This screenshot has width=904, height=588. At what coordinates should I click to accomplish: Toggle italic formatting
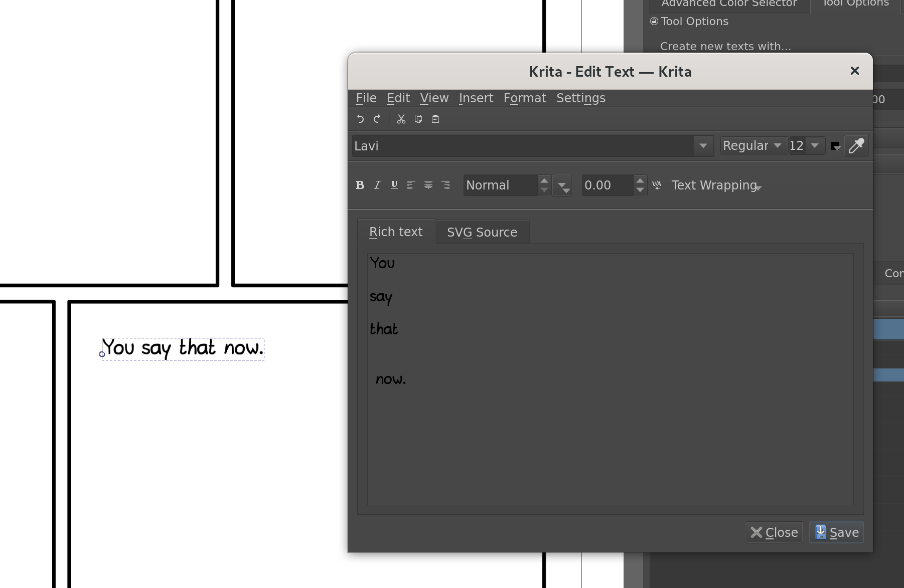(x=377, y=185)
